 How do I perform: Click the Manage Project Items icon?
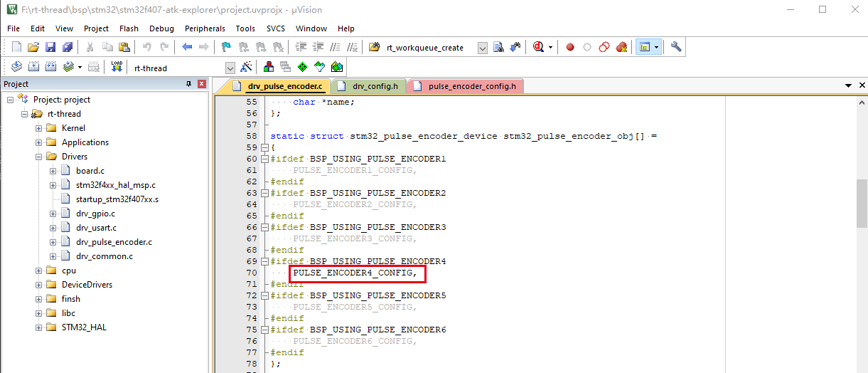coord(269,67)
